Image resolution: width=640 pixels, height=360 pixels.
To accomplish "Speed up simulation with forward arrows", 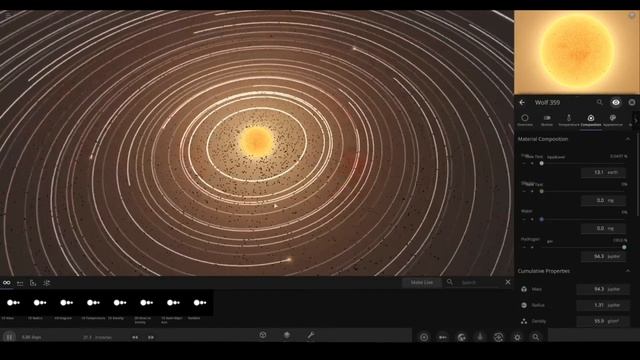I will tap(151, 338).
